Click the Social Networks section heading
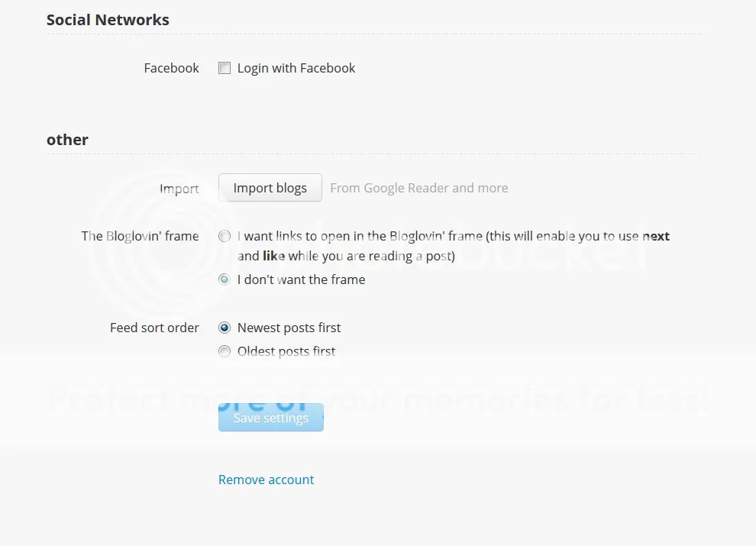This screenshot has width=756, height=546. pos(108,20)
